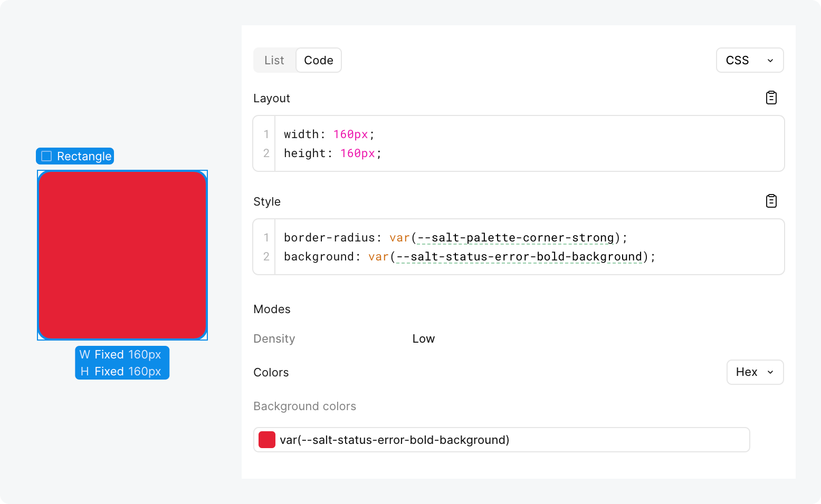This screenshot has height=504, width=821.
Task: Click the Rectangle layer name label
Action: click(84, 156)
